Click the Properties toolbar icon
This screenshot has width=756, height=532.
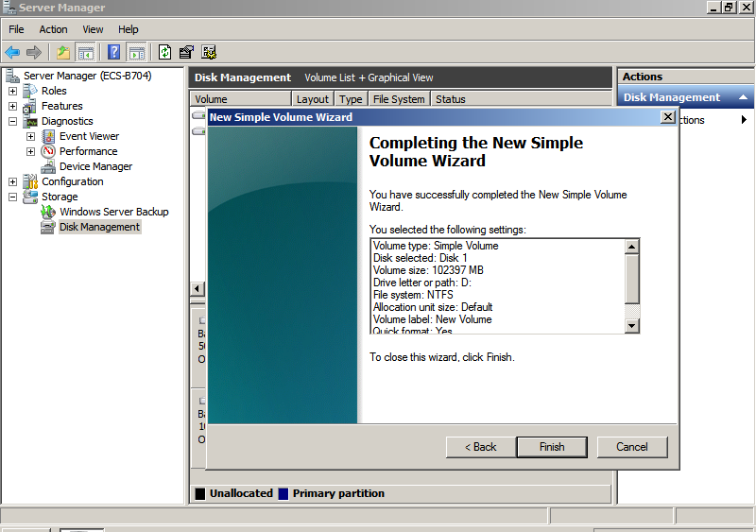tap(186, 52)
